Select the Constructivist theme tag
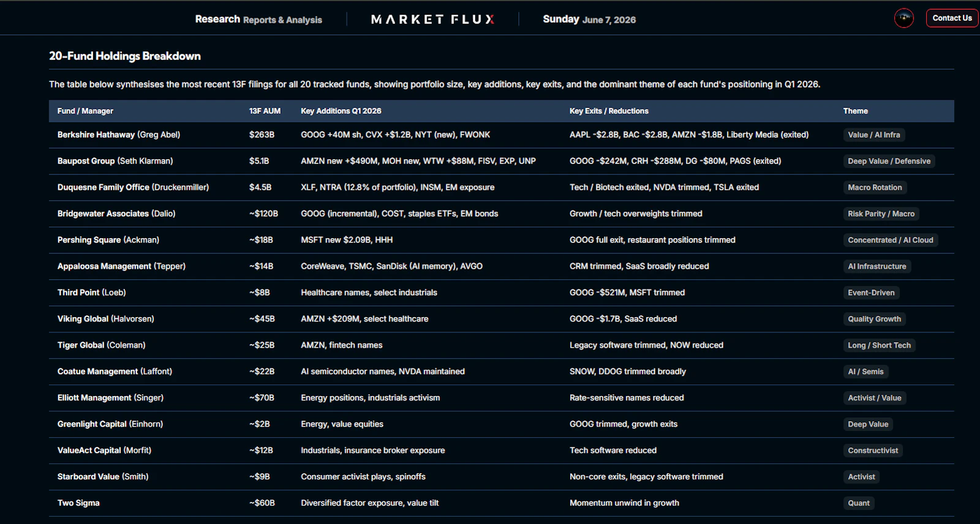 pyautogui.click(x=873, y=451)
